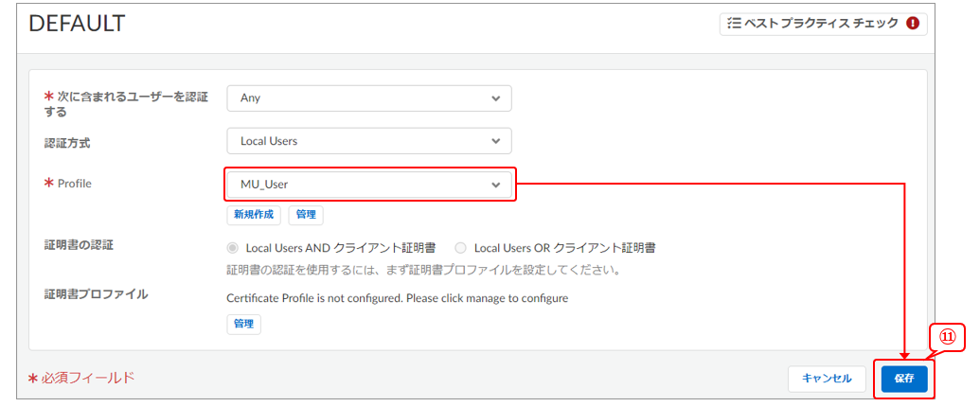Click the 必須フィールド note

[81, 378]
